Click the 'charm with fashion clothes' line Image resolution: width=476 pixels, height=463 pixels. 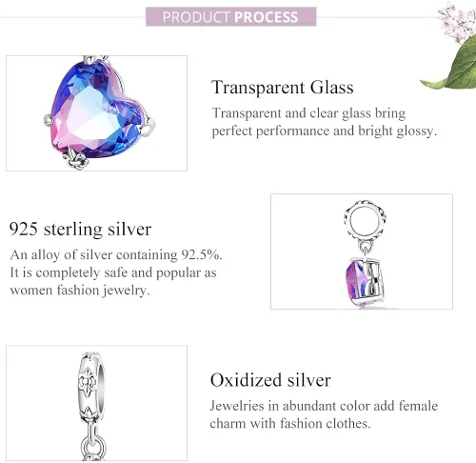coord(290,424)
